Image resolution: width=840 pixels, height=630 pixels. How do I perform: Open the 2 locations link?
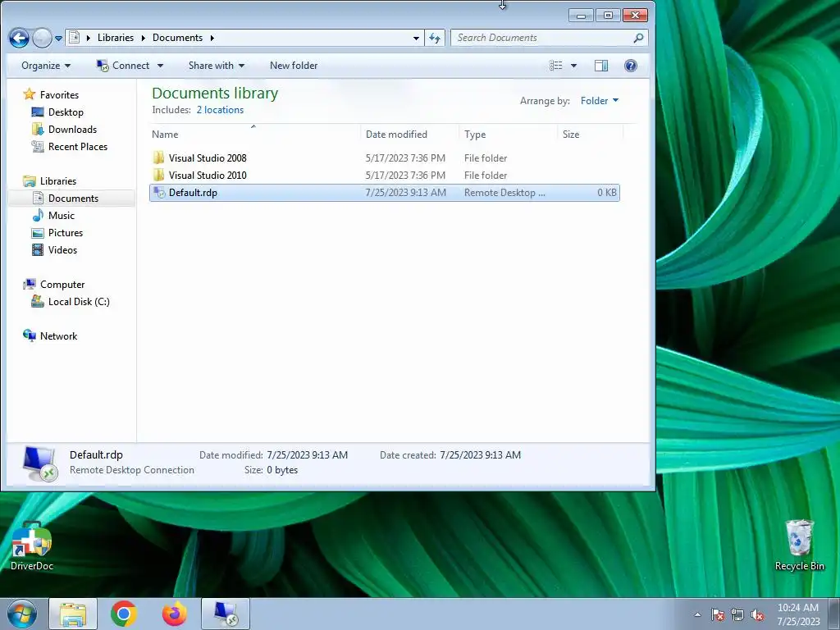tap(220, 110)
